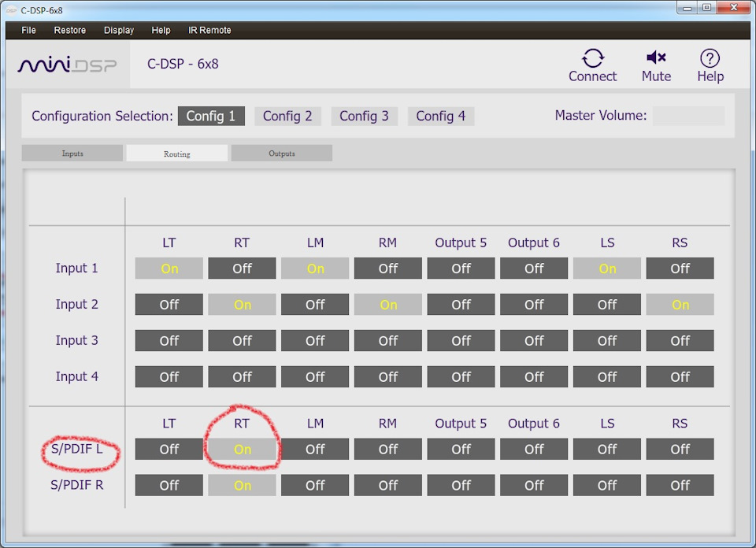
Task: Click the miniDSP logo
Action: 67,65
